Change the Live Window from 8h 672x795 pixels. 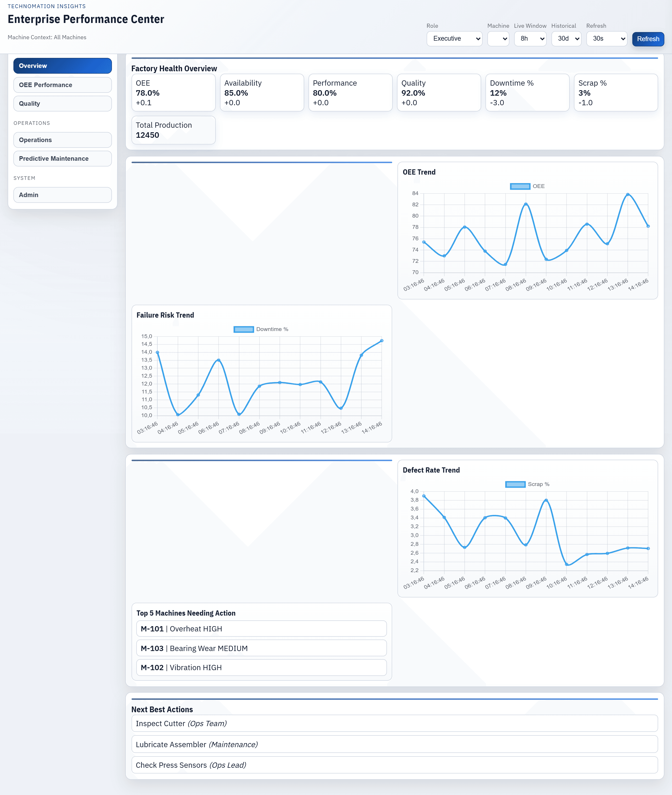530,39
